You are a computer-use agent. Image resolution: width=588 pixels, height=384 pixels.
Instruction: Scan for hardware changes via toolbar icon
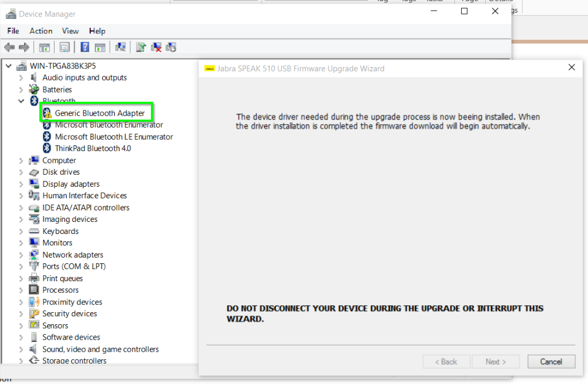tap(121, 47)
